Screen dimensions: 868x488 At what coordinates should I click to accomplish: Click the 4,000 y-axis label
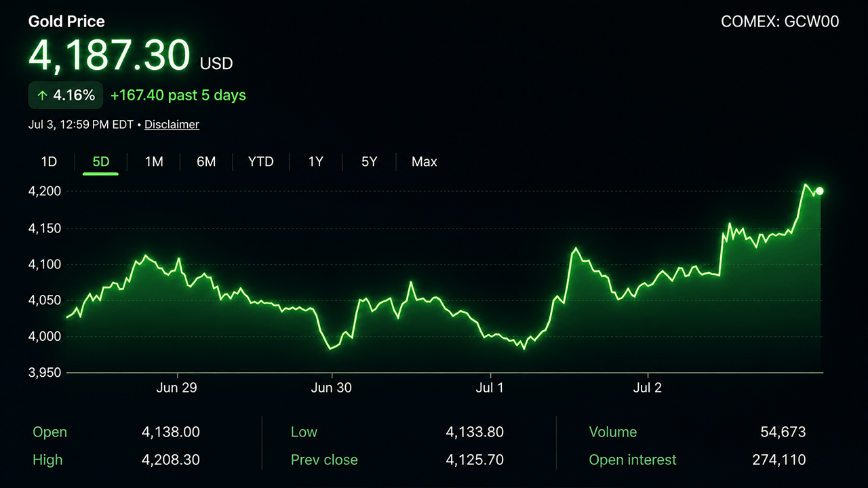point(45,337)
